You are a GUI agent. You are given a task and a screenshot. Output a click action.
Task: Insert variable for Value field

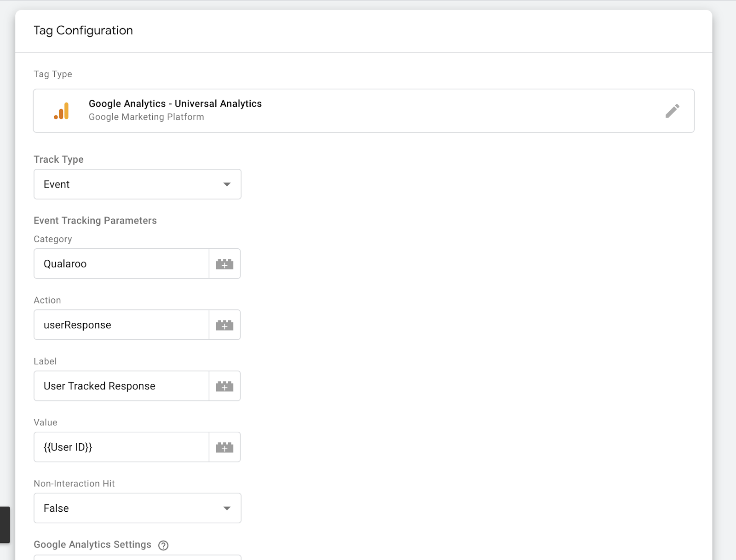pos(224,447)
